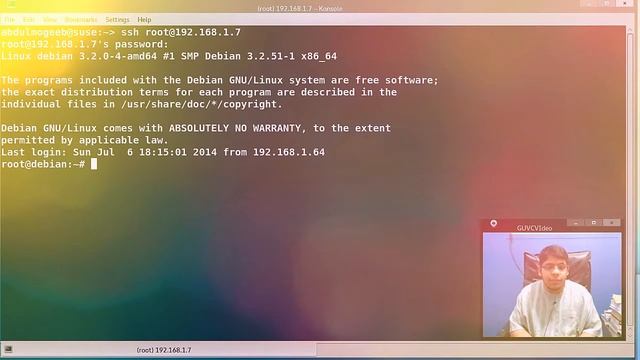The width and height of the screenshot is (640, 360).
Task: Close the Konsole window
Action: tap(624, 4)
